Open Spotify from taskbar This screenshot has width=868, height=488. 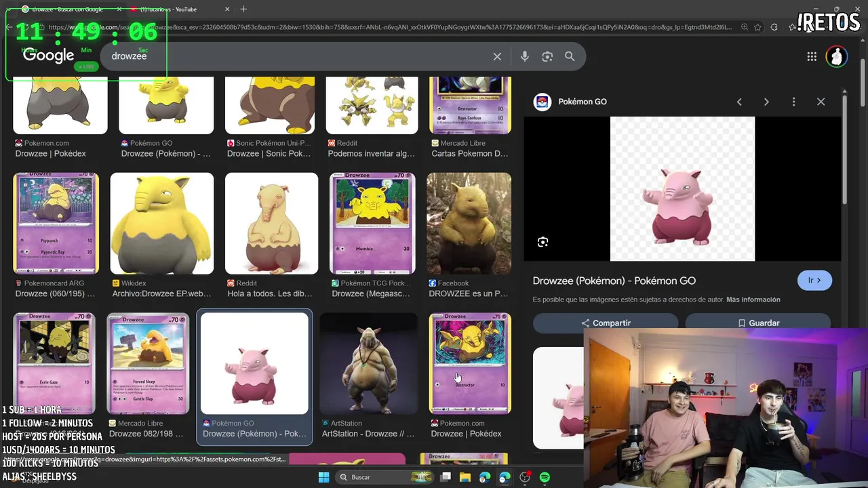pos(545,477)
